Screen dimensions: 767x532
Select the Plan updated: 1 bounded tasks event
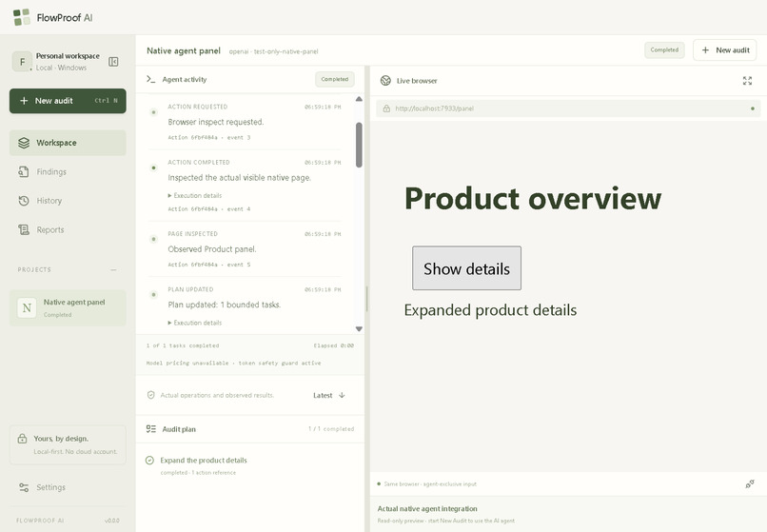pyautogui.click(x=245, y=305)
